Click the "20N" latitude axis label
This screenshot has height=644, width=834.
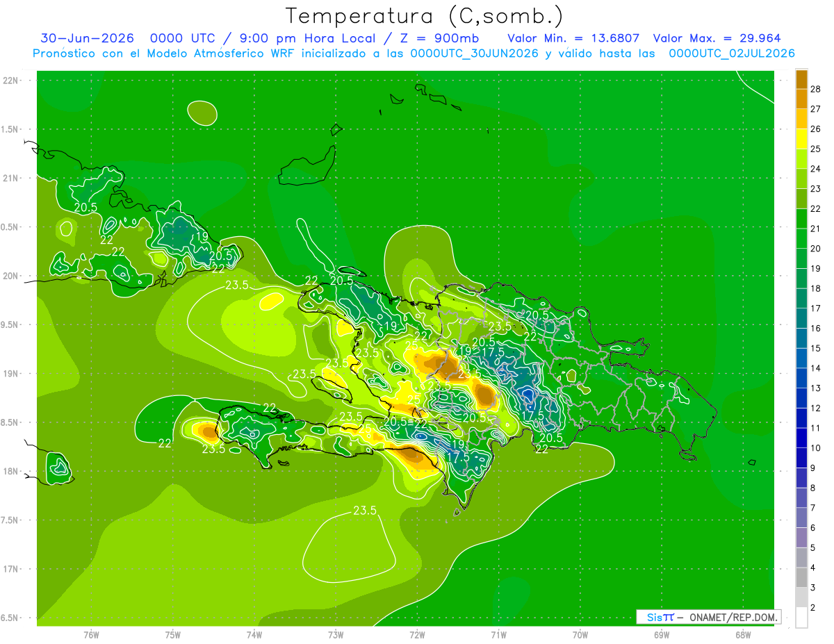click(11, 276)
